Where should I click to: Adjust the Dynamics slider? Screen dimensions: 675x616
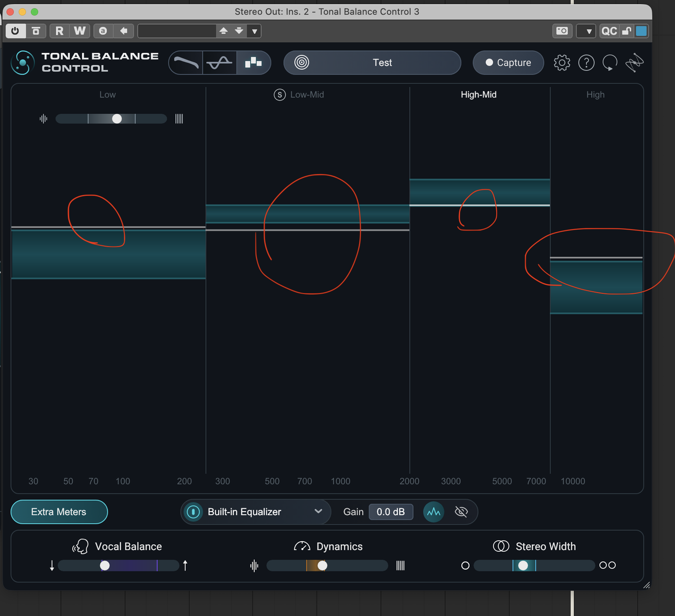(327, 565)
